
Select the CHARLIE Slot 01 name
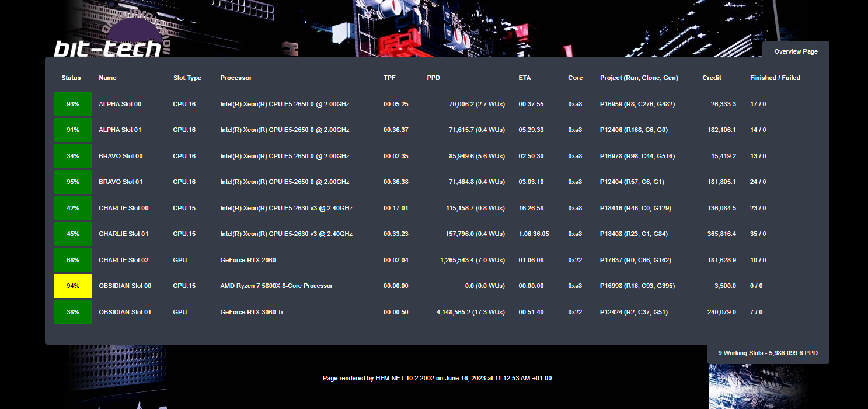[x=124, y=234]
